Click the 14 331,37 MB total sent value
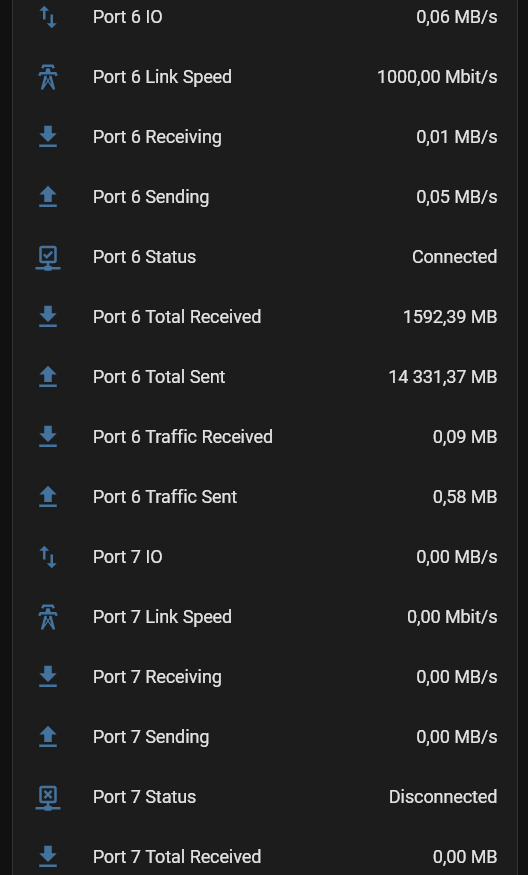This screenshot has height=875, width=528. [443, 377]
